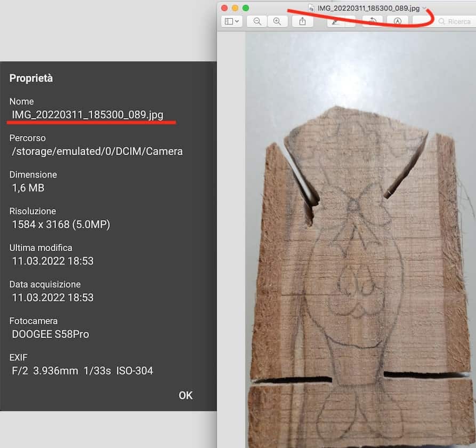
Task: Click the zoom in magnifier in Preview
Action: tap(277, 21)
